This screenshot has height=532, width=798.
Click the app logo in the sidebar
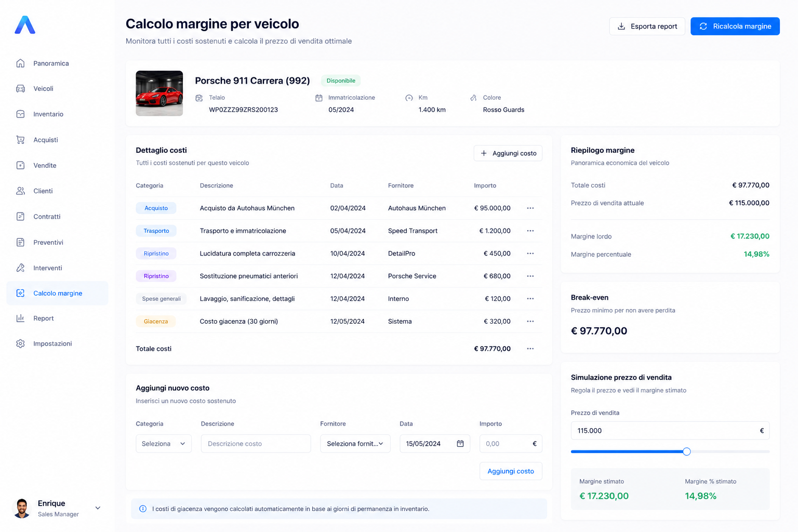[x=25, y=25]
